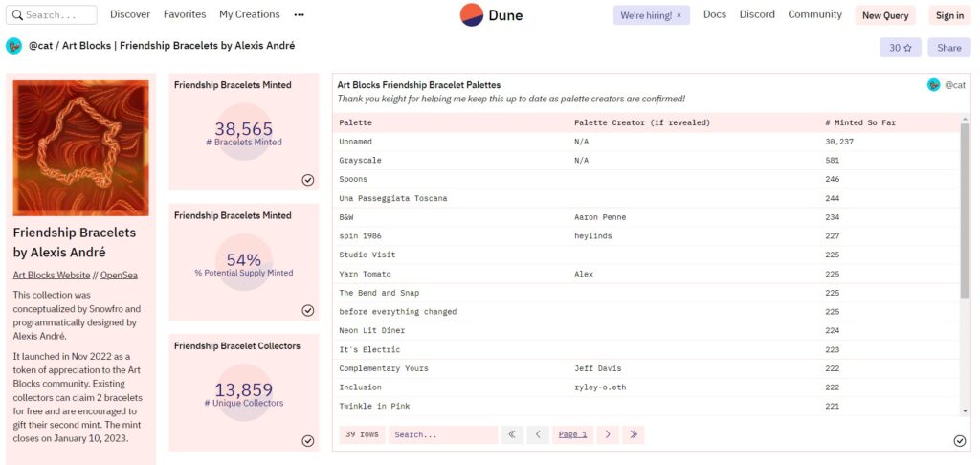Select before everything changed row
Viewport: 980px width, 465px height.
coord(646,311)
